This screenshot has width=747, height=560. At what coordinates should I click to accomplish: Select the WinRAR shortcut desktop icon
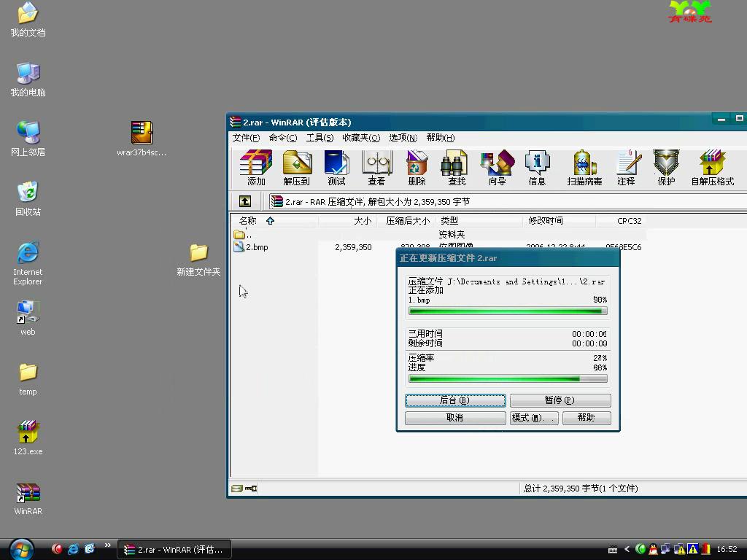tap(28, 499)
